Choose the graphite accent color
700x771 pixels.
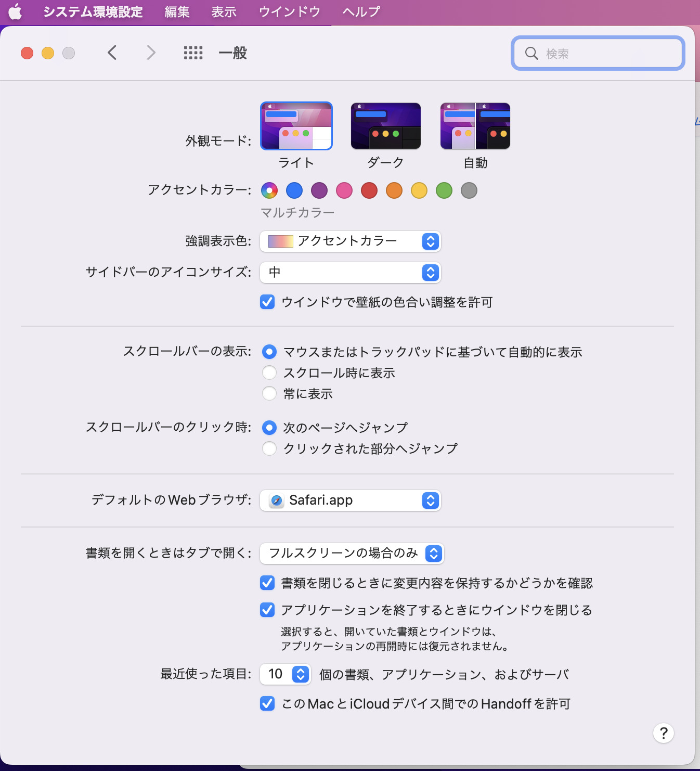pyautogui.click(x=469, y=190)
